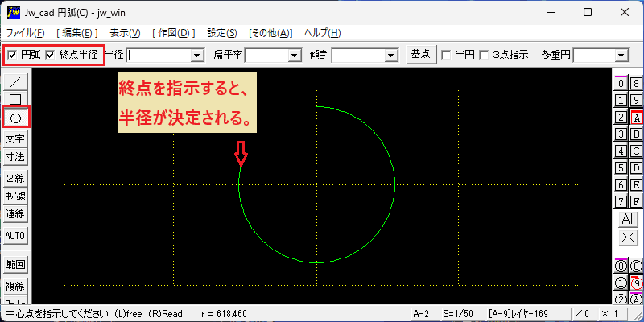Screen dimensions: 644x322
Task: Toggle layer group circled 8
Action: (x=636, y=266)
